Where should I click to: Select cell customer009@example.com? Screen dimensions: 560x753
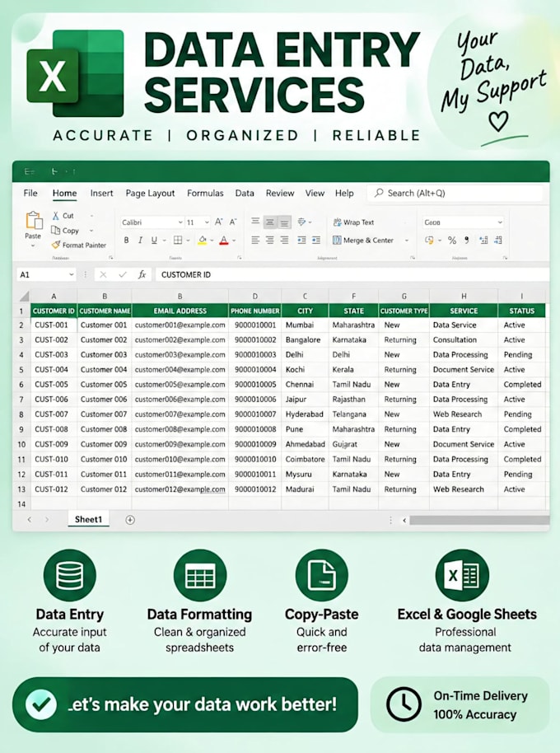pos(180,444)
